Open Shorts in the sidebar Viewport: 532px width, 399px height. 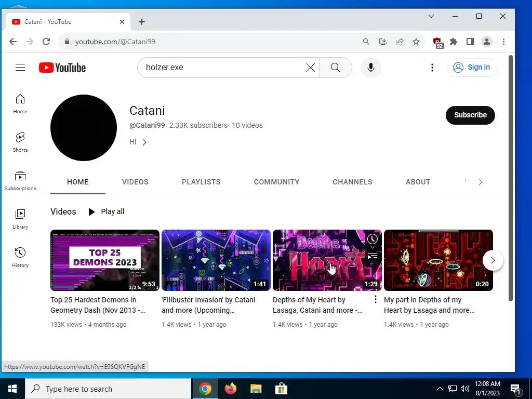pos(20,142)
